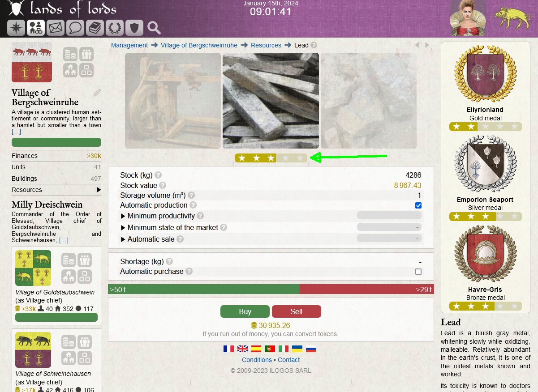Click the green >50 t market bar

tap(204, 289)
